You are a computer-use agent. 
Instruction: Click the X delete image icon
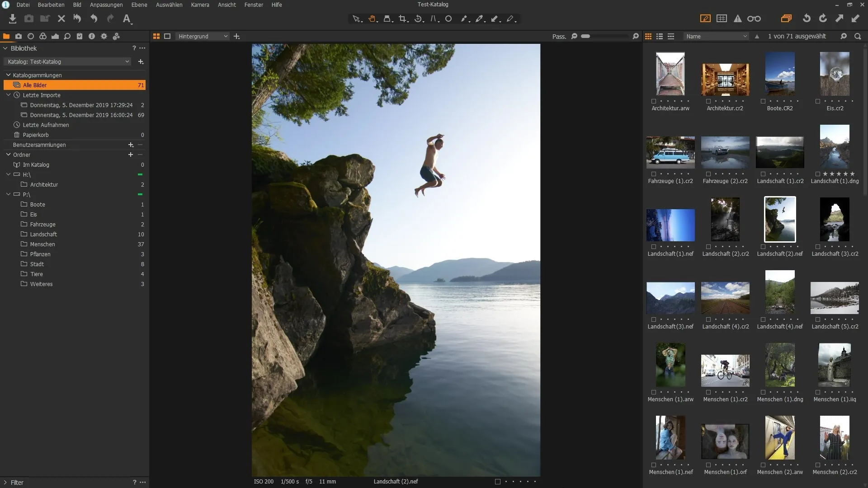[x=61, y=19]
